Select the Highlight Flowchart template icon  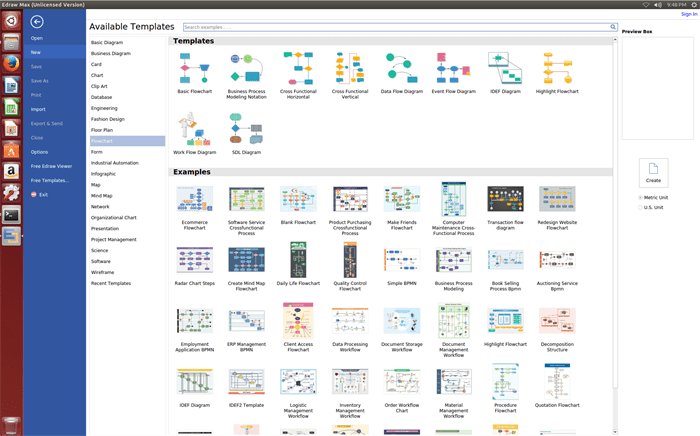(x=557, y=68)
